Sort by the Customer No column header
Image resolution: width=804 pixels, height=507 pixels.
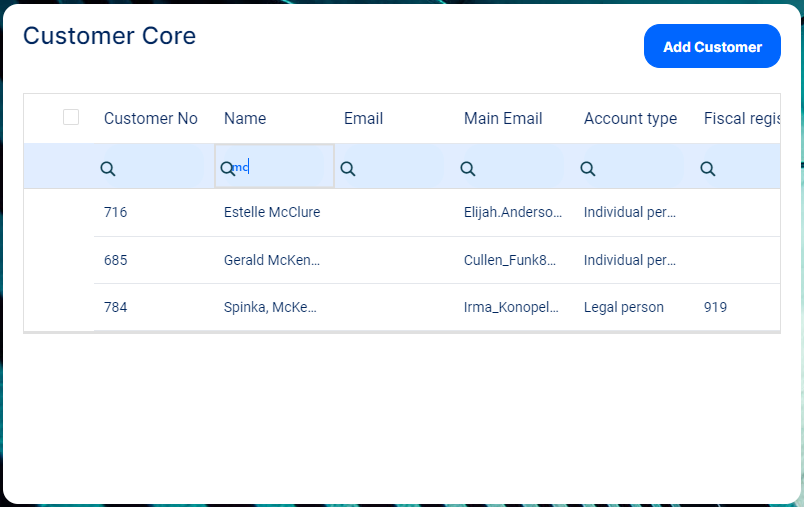151,118
